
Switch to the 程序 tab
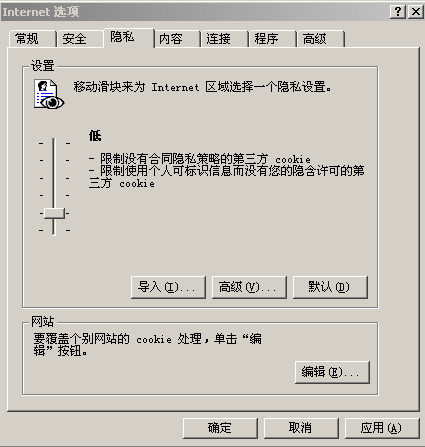tap(272, 39)
